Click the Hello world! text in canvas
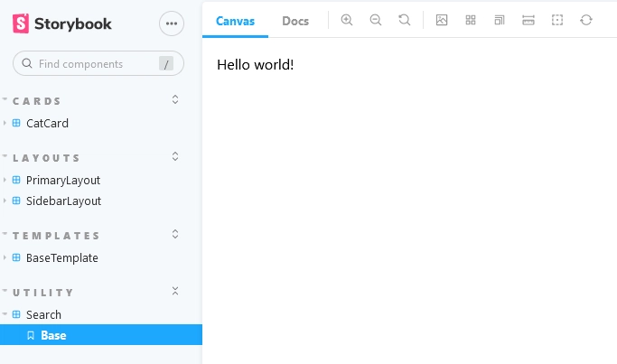617x364 pixels. 256,65
